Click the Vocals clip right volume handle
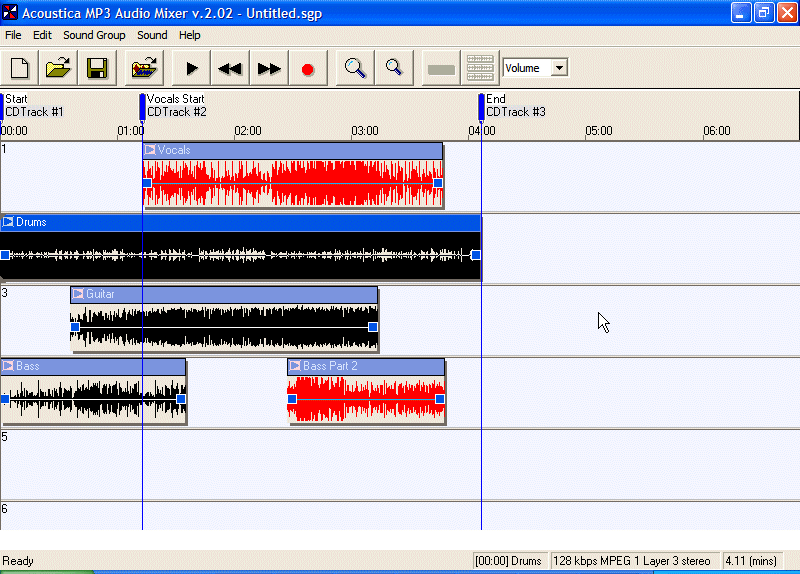Image resolution: width=800 pixels, height=574 pixels. (x=438, y=183)
